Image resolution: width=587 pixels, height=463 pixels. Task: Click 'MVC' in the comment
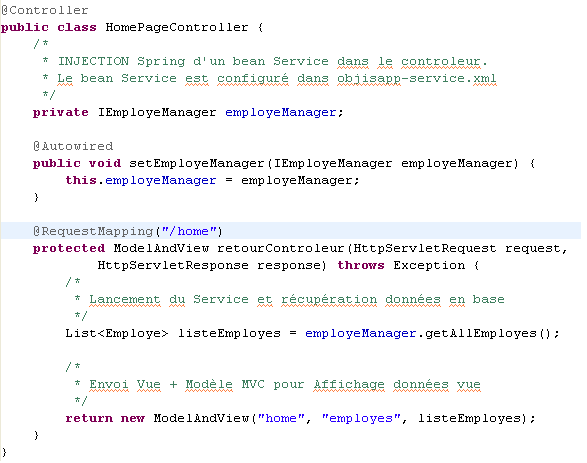pos(253,384)
